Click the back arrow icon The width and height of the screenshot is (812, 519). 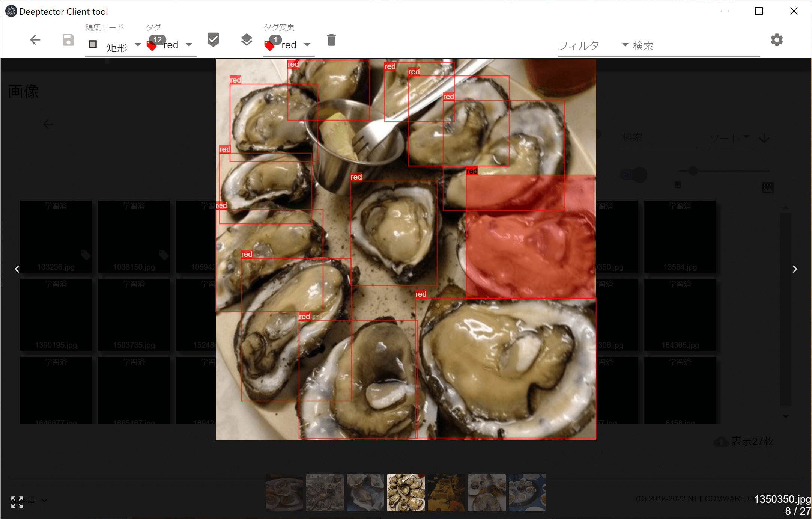point(35,39)
